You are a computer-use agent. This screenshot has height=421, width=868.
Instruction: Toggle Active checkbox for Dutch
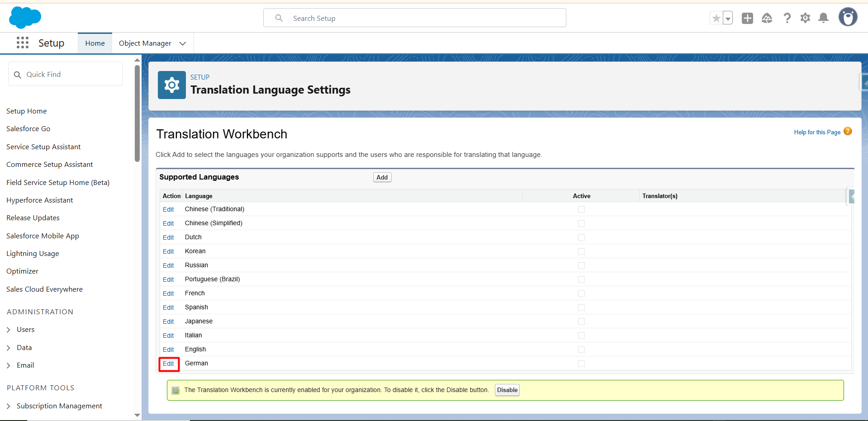tap(581, 237)
